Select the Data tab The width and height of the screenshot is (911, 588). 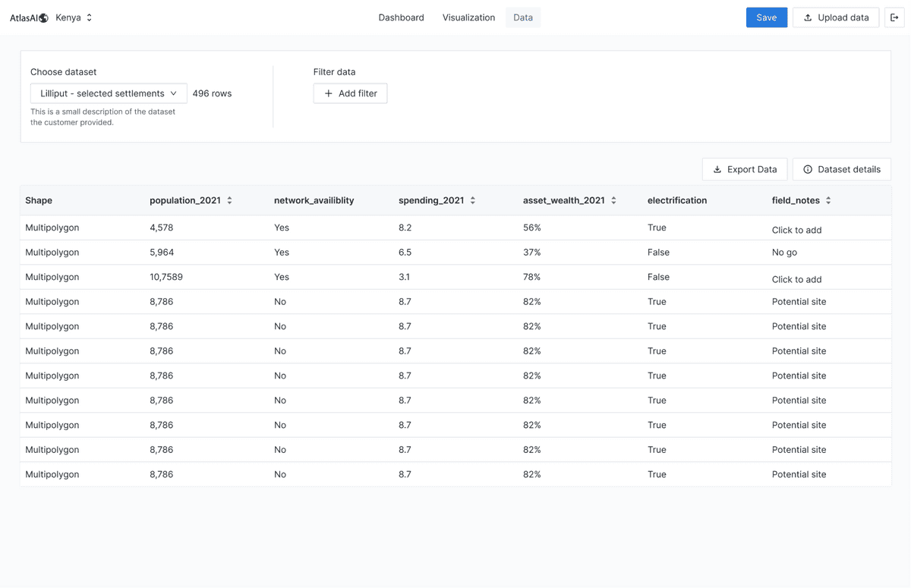[x=523, y=17]
